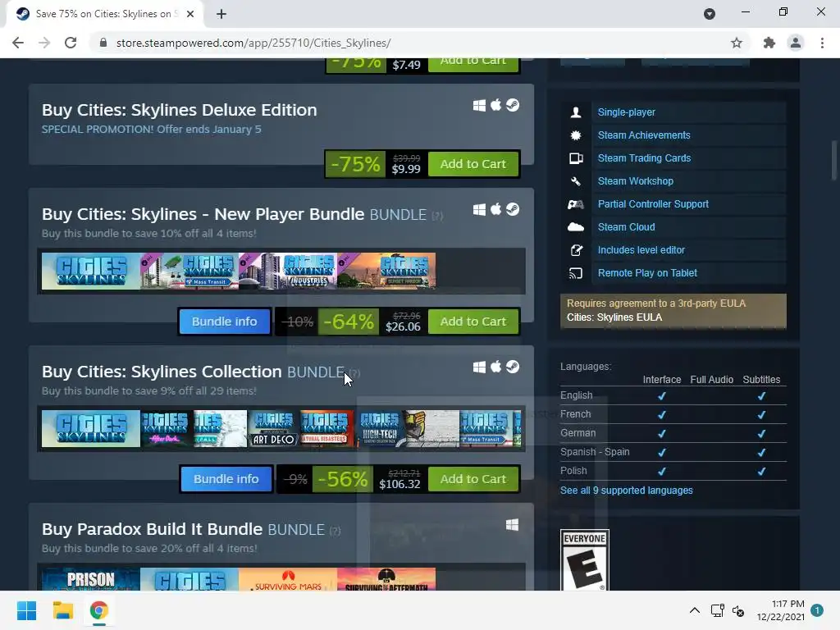The width and height of the screenshot is (840, 630).
Task: Click (?) help next to New Player Bundle
Action: (438, 216)
